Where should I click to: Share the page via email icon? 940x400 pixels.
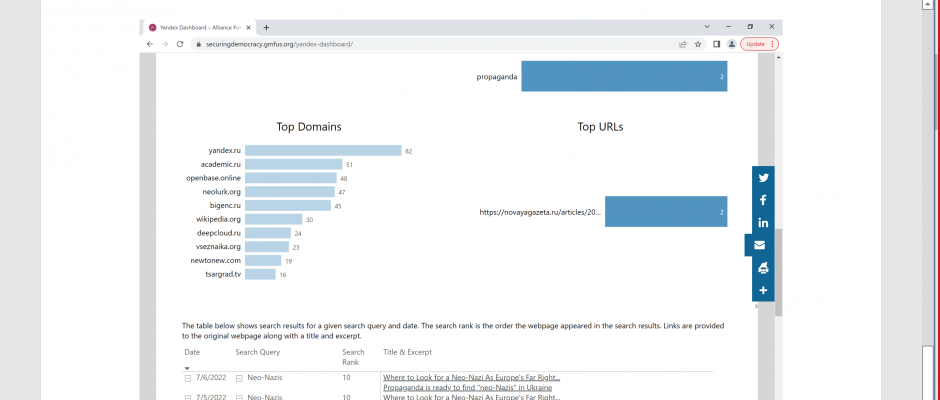[760, 245]
